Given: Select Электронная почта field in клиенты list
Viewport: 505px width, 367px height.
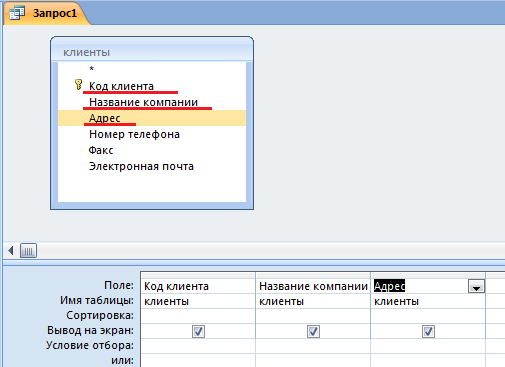Looking at the screenshot, I should 141,166.
